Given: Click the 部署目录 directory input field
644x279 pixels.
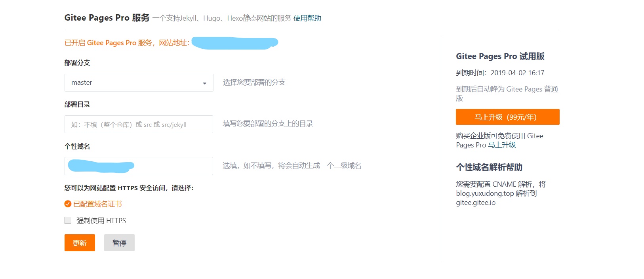Looking at the screenshot, I should (x=139, y=124).
